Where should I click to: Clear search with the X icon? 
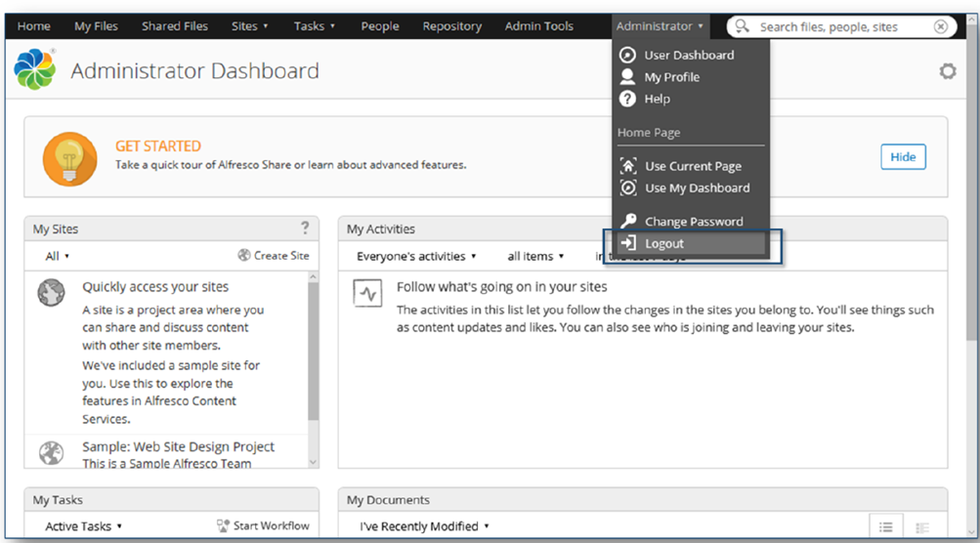pos(940,26)
